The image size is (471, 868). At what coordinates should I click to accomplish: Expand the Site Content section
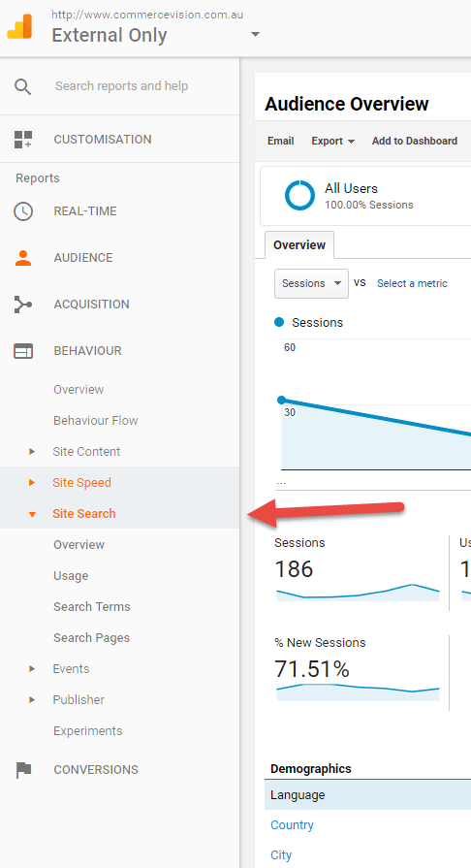point(32,452)
